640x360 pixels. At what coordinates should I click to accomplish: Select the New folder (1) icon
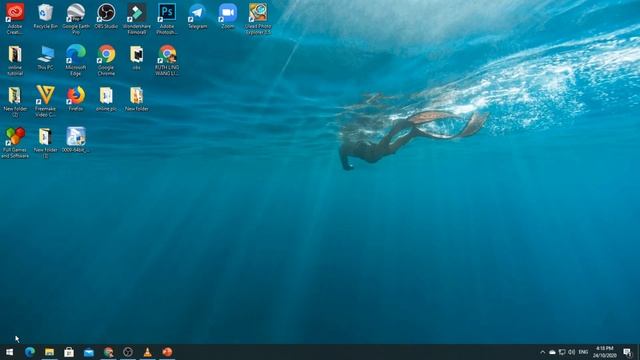(45, 143)
